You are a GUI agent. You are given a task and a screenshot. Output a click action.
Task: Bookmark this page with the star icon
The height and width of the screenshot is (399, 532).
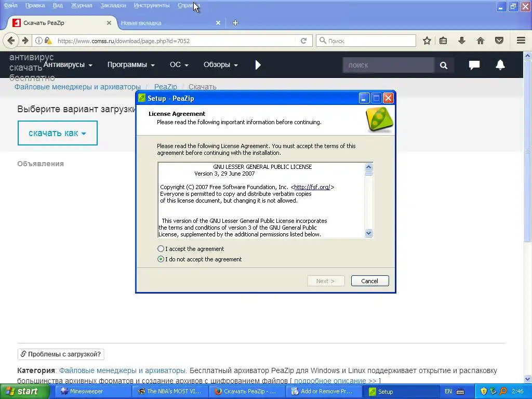427,41
